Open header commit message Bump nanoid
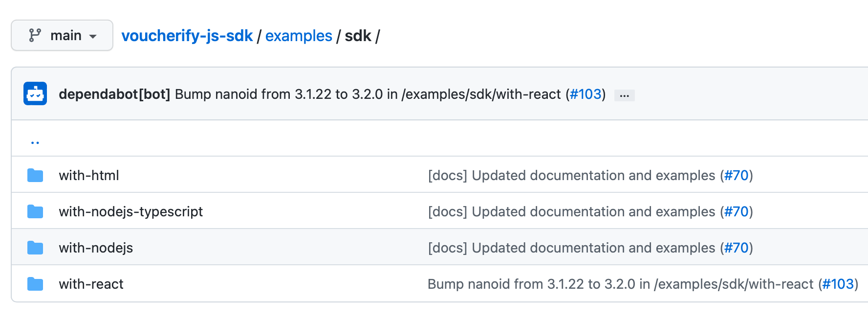The width and height of the screenshot is (868, 323). 368,94
